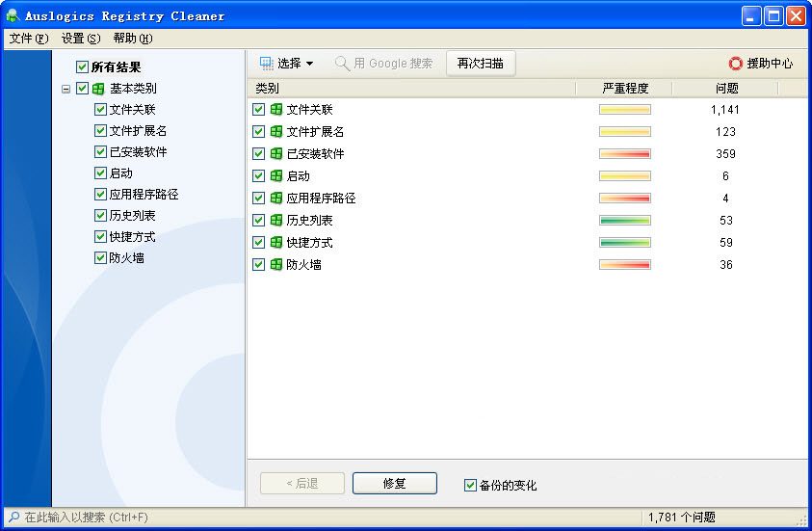Click the search magnifier icon in status bar
Screen dimensions: 812x531
coord(13,518)
